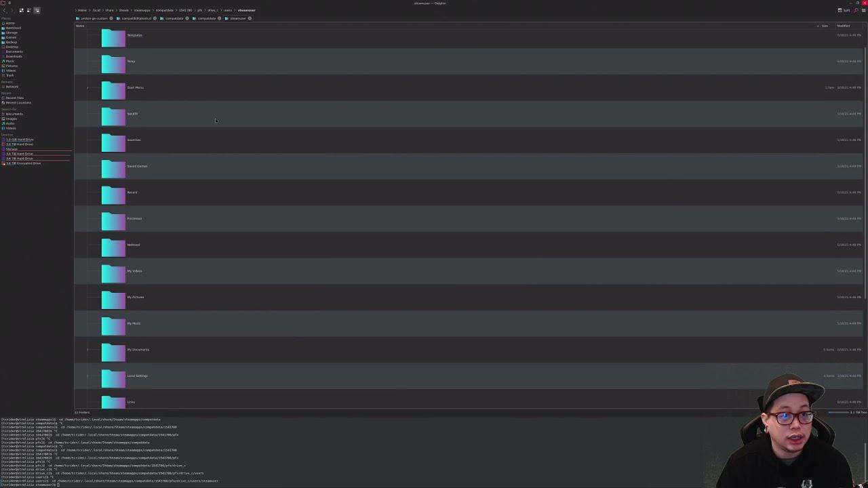The width and height of the screenshot is (868, 488).
Task: Open Home in the Places sidebar
Action: 9,23
